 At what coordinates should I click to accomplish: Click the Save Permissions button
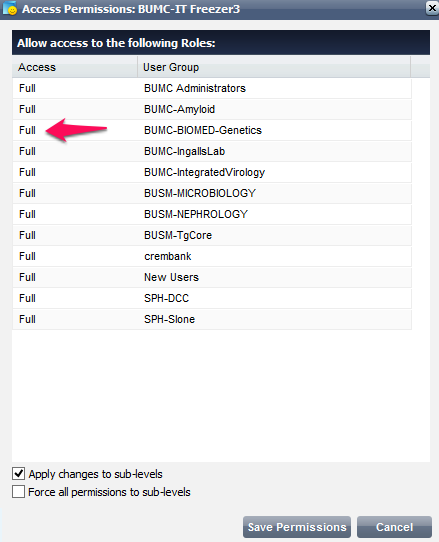point(297,527)
